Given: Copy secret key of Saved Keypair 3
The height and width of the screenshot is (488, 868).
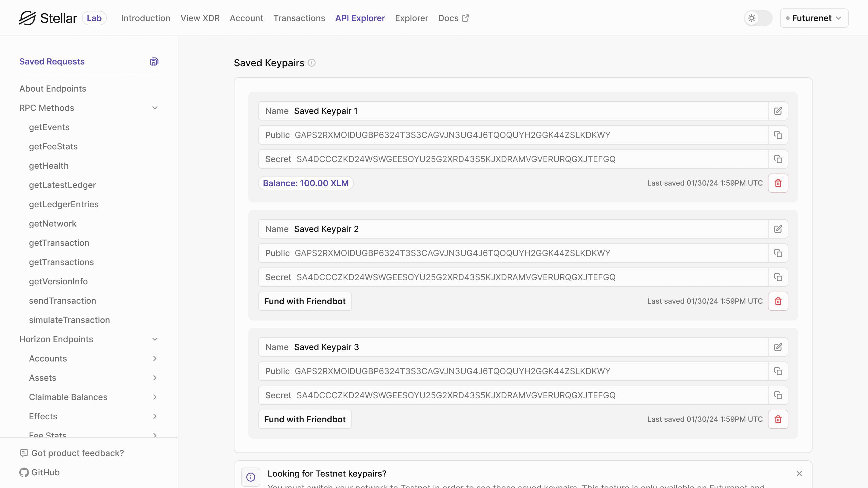Looking at the screenshot, I should click(x=778, y=395).
